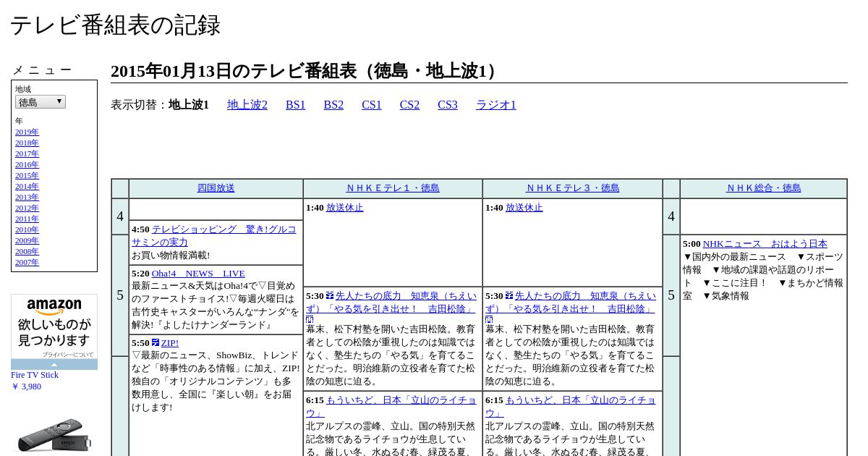
Task: Select year 2017年 in menu
Action: tap(27, 153)
